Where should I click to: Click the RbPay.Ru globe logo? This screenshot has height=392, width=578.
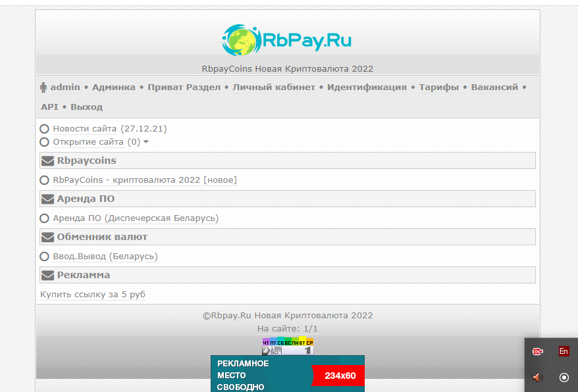pyautogui.click(x=242, y=40)
